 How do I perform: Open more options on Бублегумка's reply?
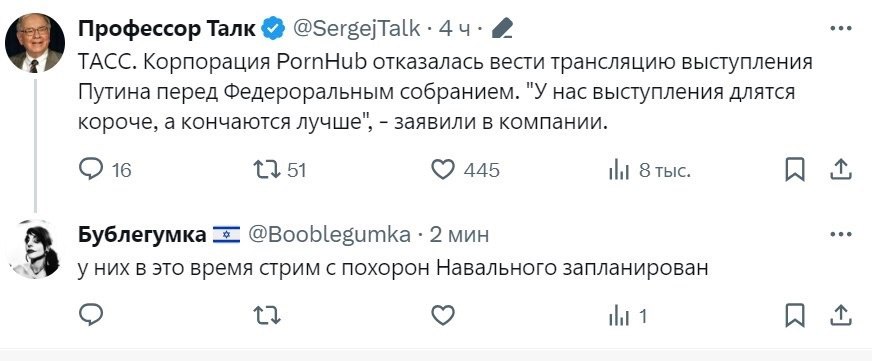point(841,235)
